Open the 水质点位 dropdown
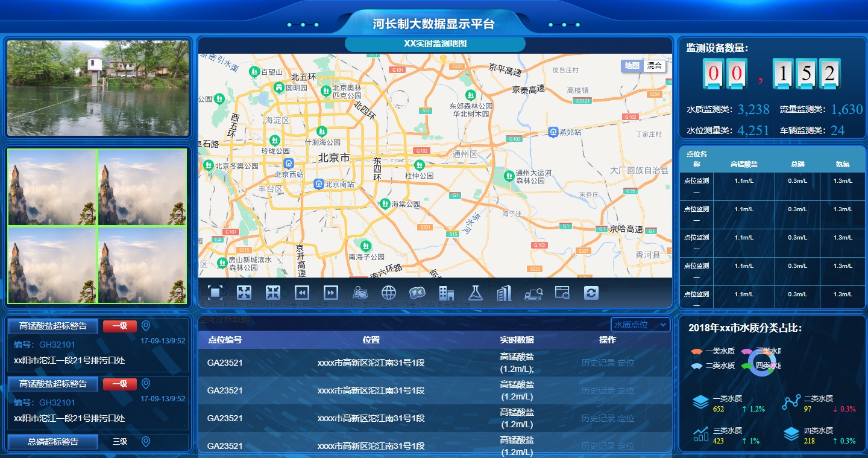This screenshot has height=458, width=868. [x=640, y=325]
